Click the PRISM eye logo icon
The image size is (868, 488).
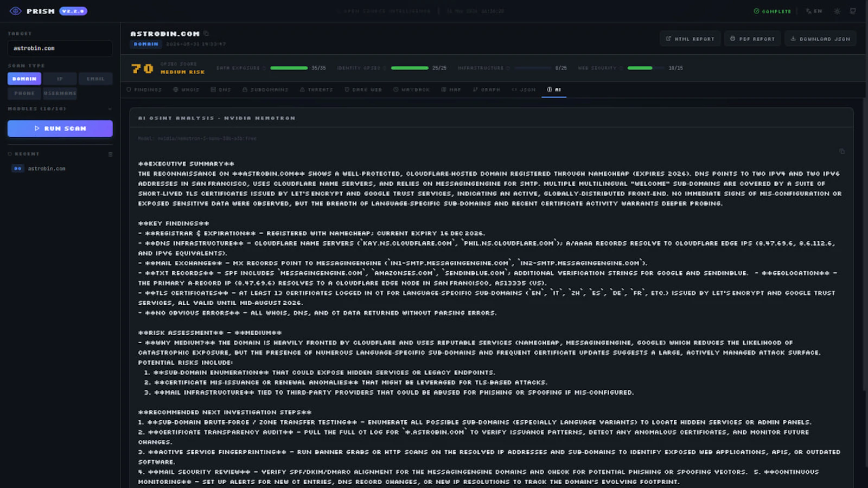point(15,11)
